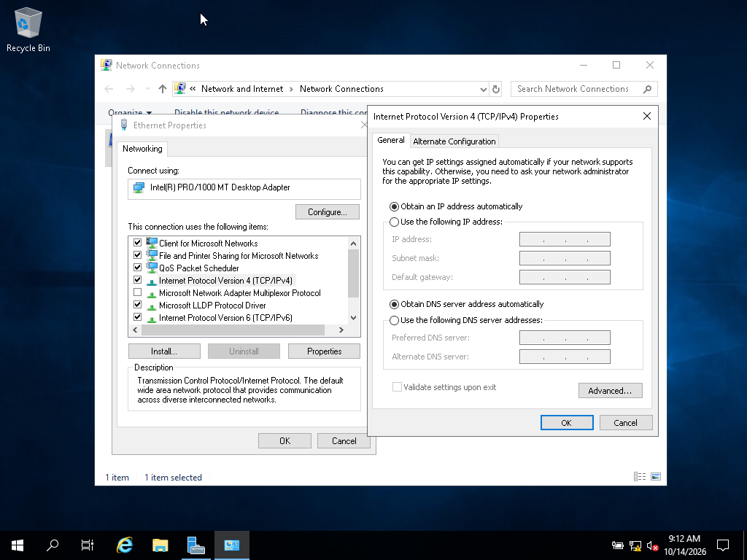Click items list scroll down arrow
The image size is (747, 560).
[x=353, y=318]
